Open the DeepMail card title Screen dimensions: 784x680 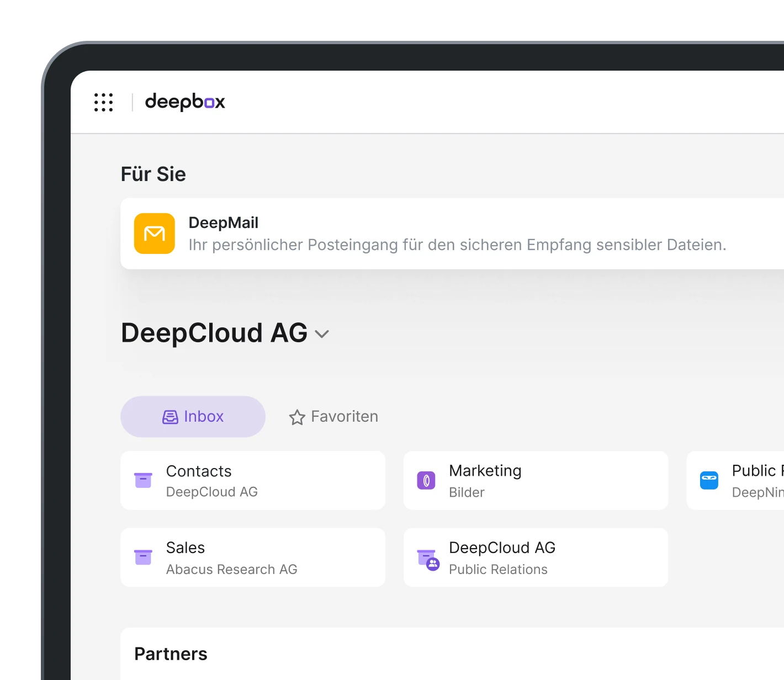tap(224, 222)
